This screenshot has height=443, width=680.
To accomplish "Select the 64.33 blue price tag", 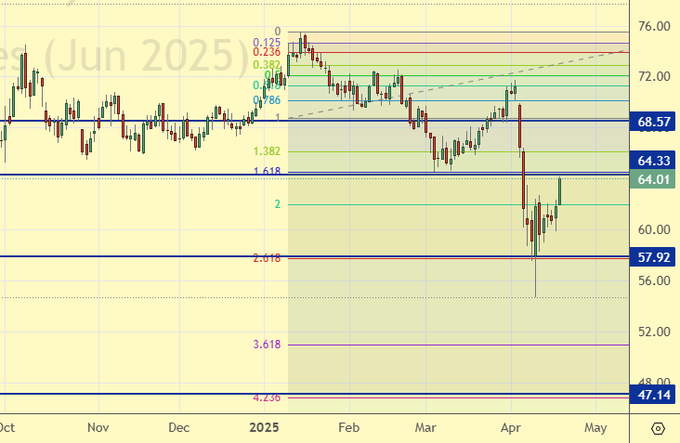I will pyautogui.click(x=654, y=160).
